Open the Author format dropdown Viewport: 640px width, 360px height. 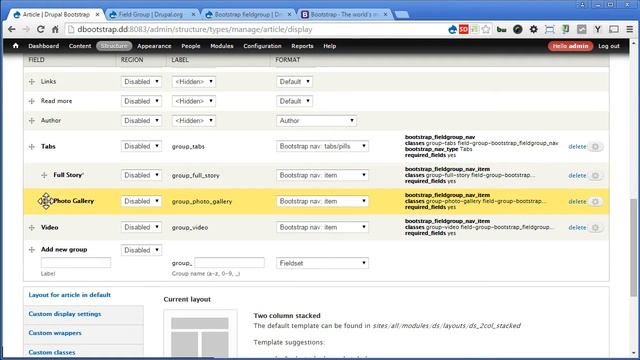pos(316,121)
